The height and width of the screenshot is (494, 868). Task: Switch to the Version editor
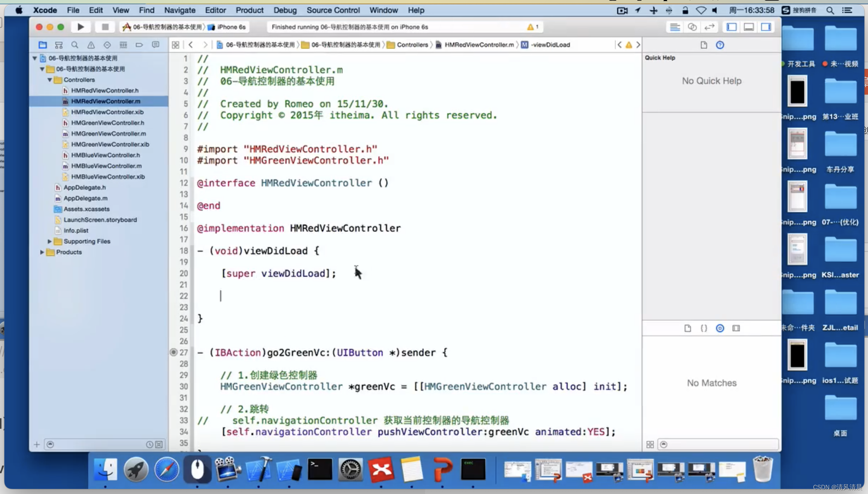(709, 27)
